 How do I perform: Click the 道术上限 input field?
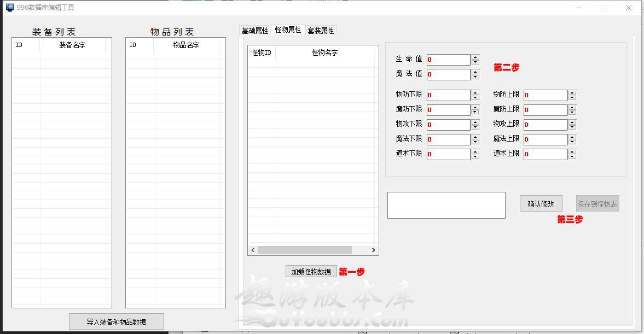[546, 155]
